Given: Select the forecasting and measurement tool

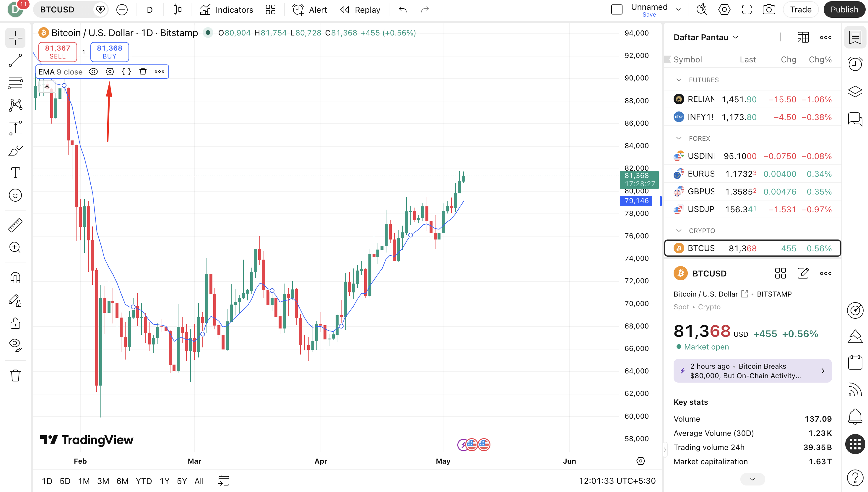Looking at the screenshot, I should (15, 128).
